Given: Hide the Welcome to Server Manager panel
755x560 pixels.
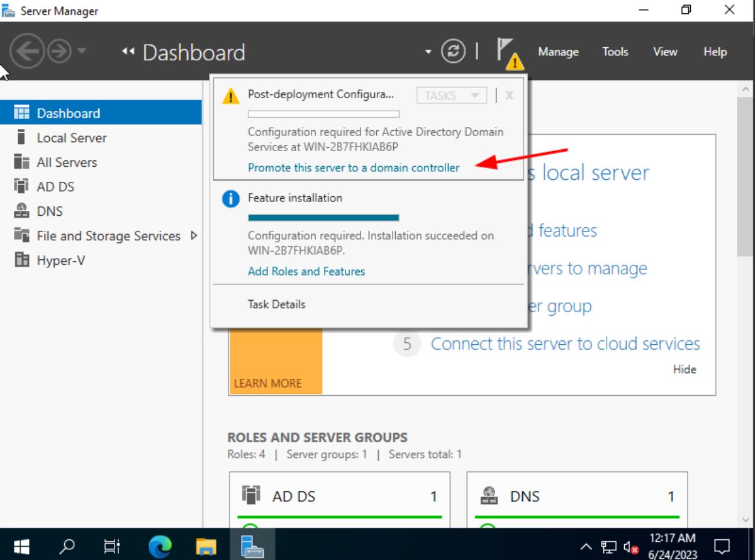Looking at the screenshot, I should pyautogui.click(x=685, y=369).
